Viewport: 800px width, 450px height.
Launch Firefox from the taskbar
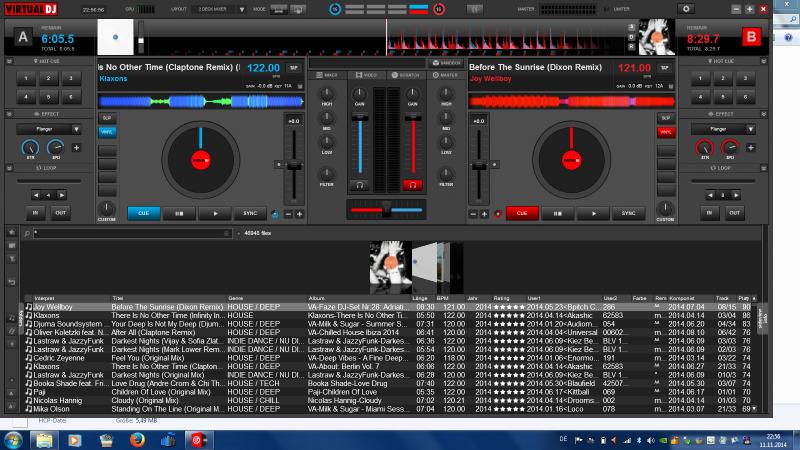(137, 440)
